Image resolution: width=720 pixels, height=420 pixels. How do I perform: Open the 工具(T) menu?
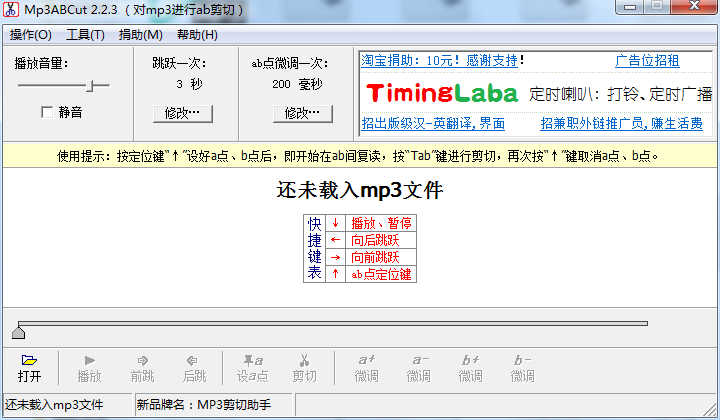click(85, 35)
